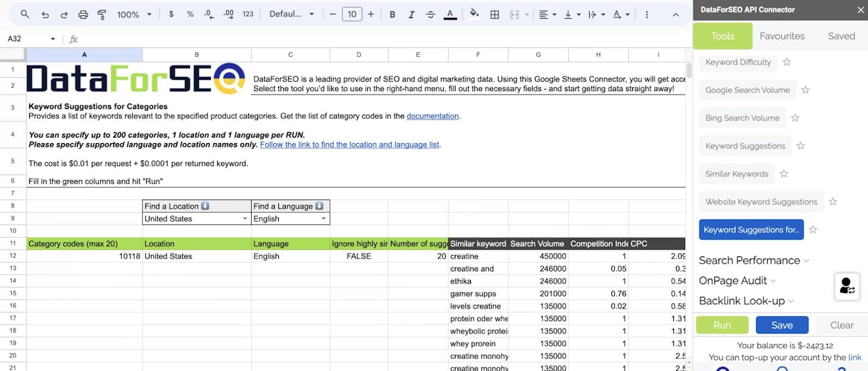
Task: Undo the last action
Action: [x=45, y=14]
